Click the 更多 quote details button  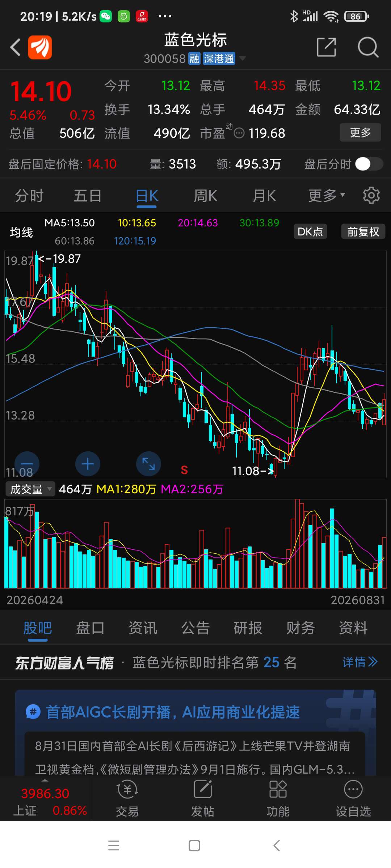[360, 132]
